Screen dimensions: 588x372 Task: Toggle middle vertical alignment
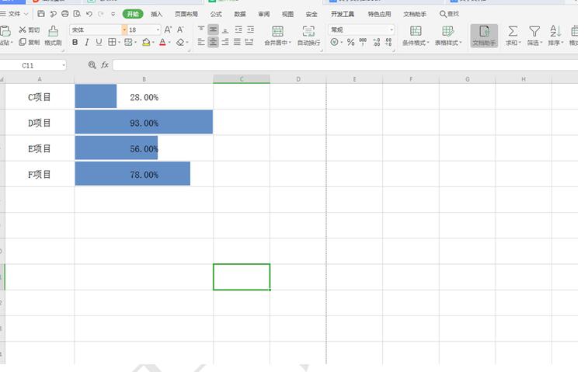[x=213, y=30]
